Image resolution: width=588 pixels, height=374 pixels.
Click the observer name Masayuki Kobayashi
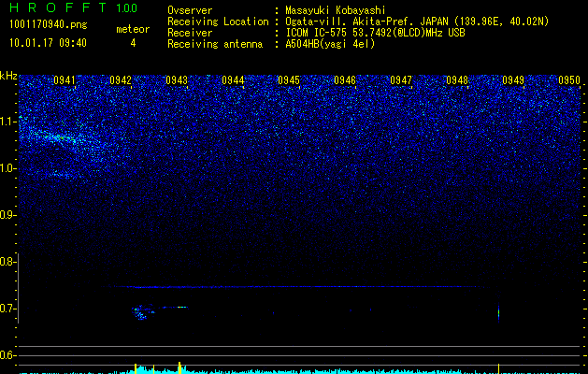(336, 11)
